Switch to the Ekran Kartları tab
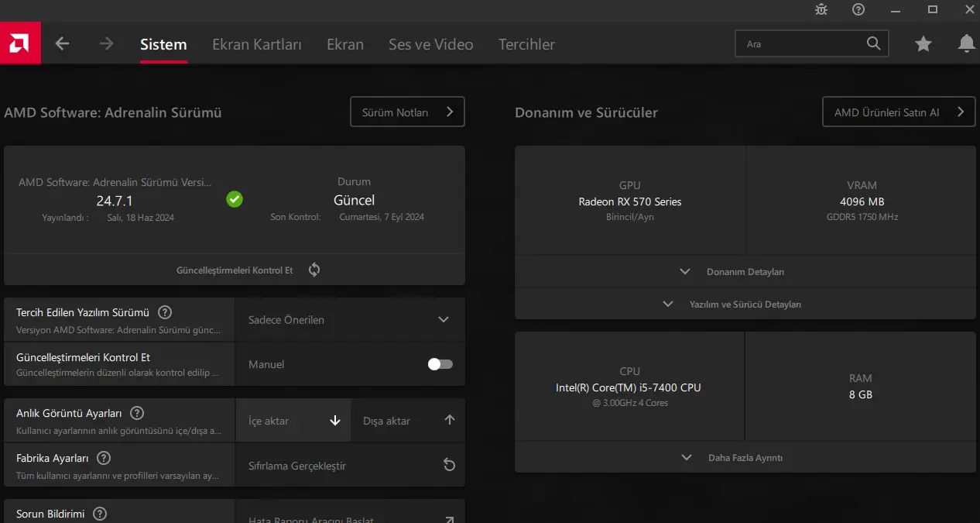980x523 pixels. [x=257, y=44]
